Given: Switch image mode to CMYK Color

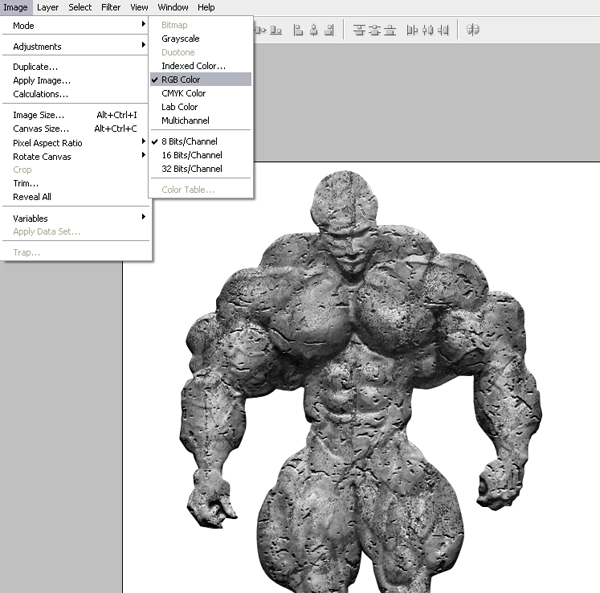Looking at the screenshot, I should click(201, 93).
